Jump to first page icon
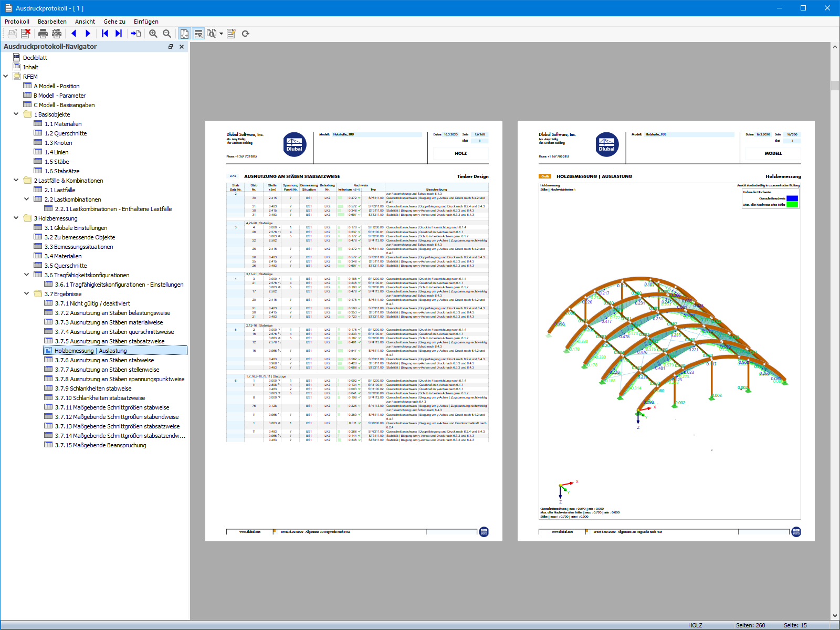 (x=105, y=34)
